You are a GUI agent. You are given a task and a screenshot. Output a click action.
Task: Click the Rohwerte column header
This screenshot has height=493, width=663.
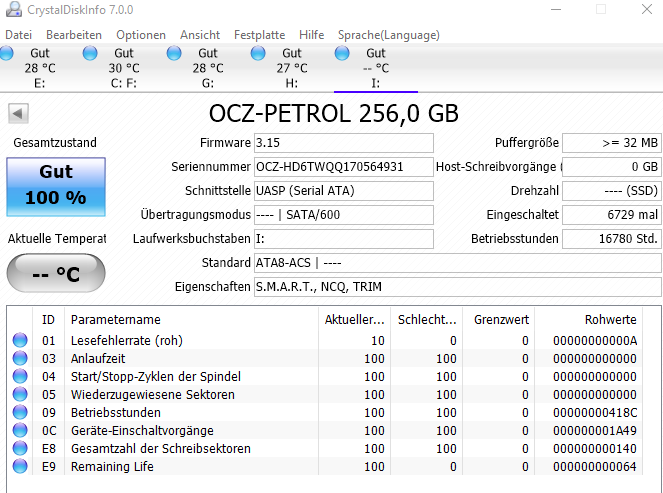(x=588, y=320)
